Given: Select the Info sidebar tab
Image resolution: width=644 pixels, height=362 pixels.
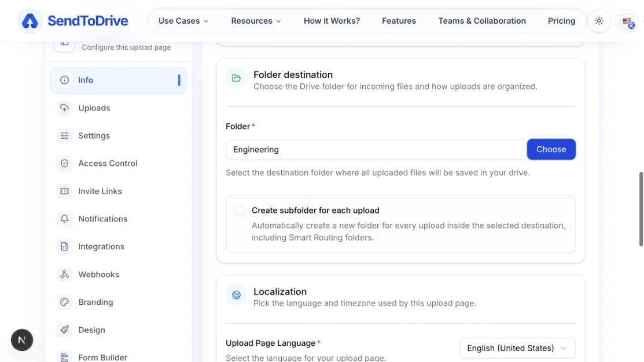Looking at the screenshot, I should [118, 80].
